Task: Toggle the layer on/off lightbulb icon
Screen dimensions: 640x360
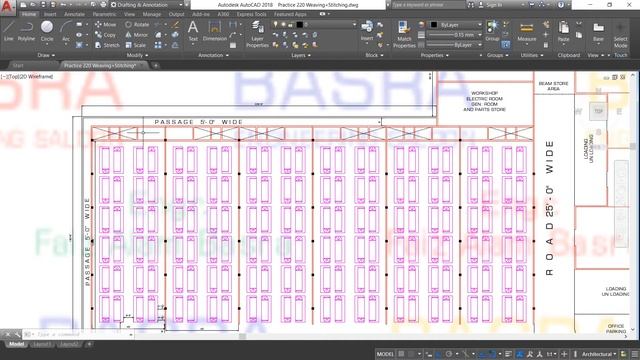Action: point(276,24)
